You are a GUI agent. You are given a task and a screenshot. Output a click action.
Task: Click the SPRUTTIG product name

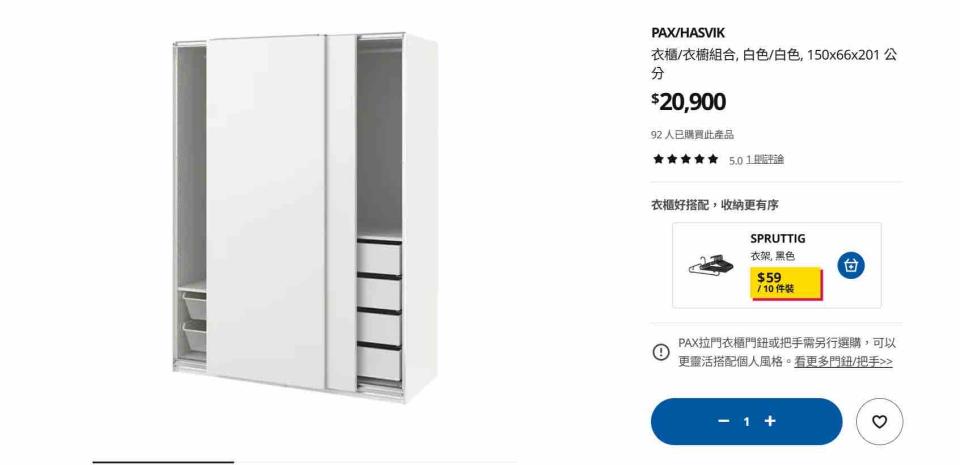tap(778, 239)
